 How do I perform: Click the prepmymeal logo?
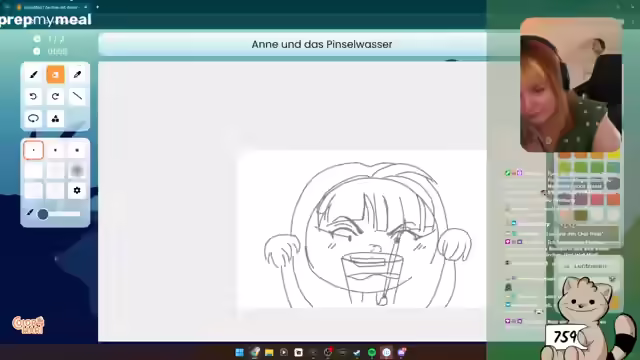click(46, 20)
